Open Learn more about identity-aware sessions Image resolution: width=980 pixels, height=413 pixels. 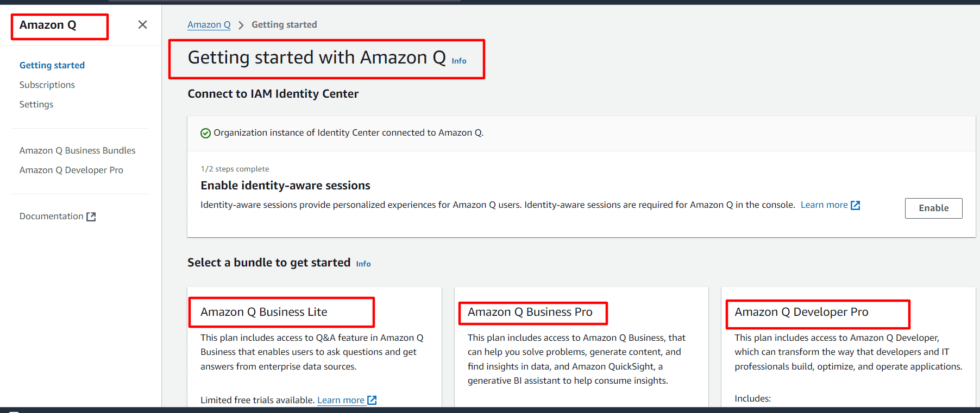(x=824, y=205)
